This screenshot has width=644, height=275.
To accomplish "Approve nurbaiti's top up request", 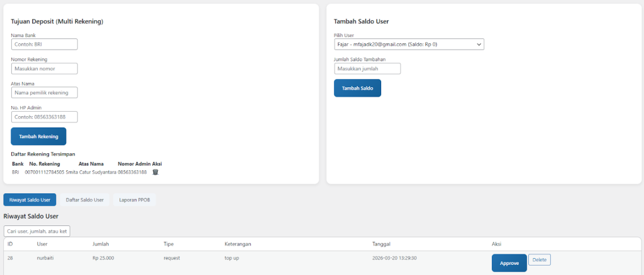I will pos(509,264).
